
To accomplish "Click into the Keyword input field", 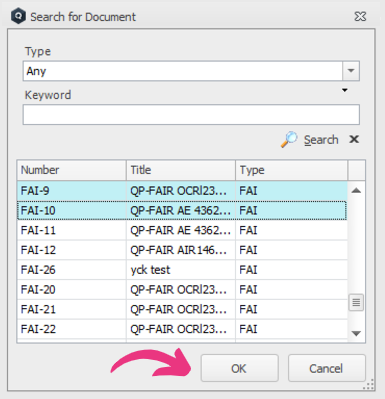I will [191, 114].
